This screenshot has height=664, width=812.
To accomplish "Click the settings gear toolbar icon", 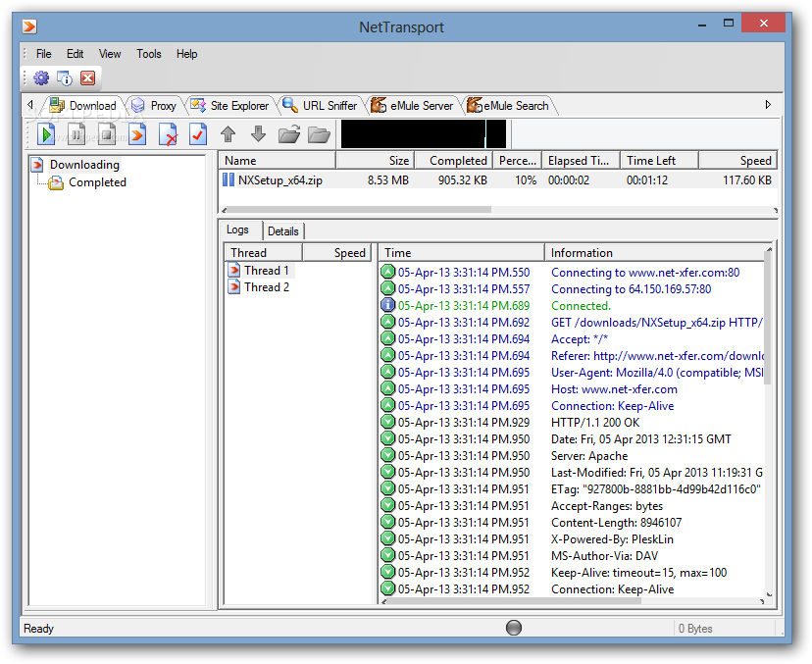I will click(x=41, y=78).
